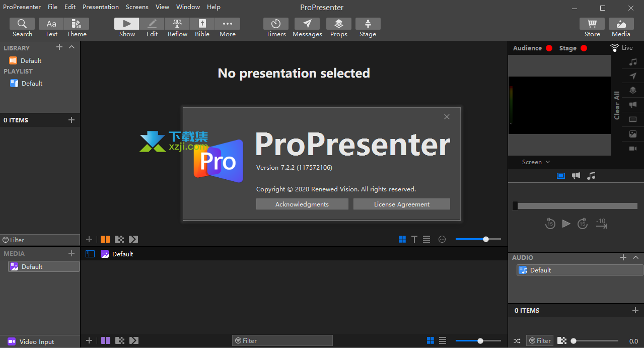Viewport: 644px width, 348px height.
Task: Open the Props panel
Action: pos(339,28)
